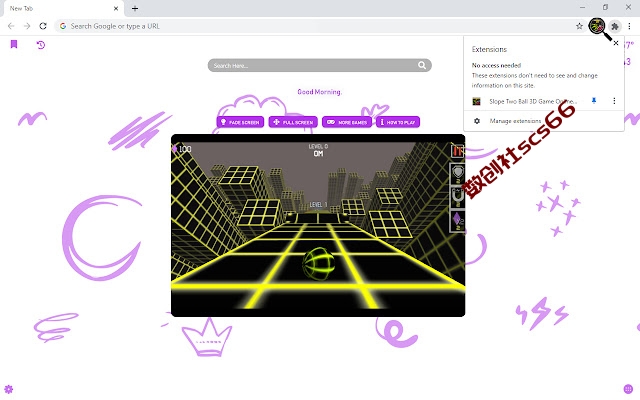The width and height of the screenshot is (640, 400).
Task: Open the purple bookmark icon
Action: pos(14,44)
